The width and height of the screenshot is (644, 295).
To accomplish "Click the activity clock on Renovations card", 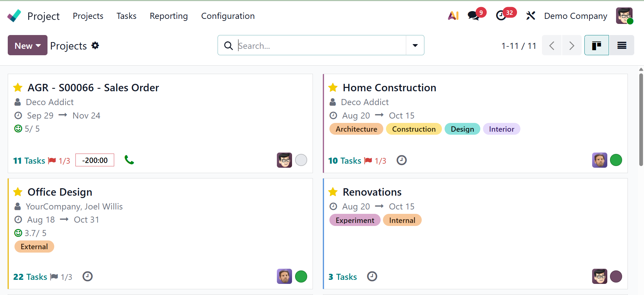I will point(372,276).
